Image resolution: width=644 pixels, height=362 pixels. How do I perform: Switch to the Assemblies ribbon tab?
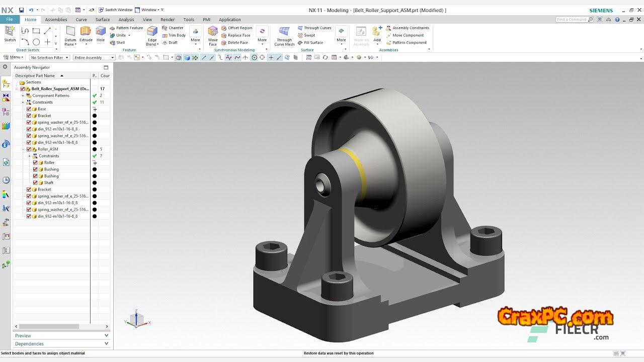click(56, 20)
